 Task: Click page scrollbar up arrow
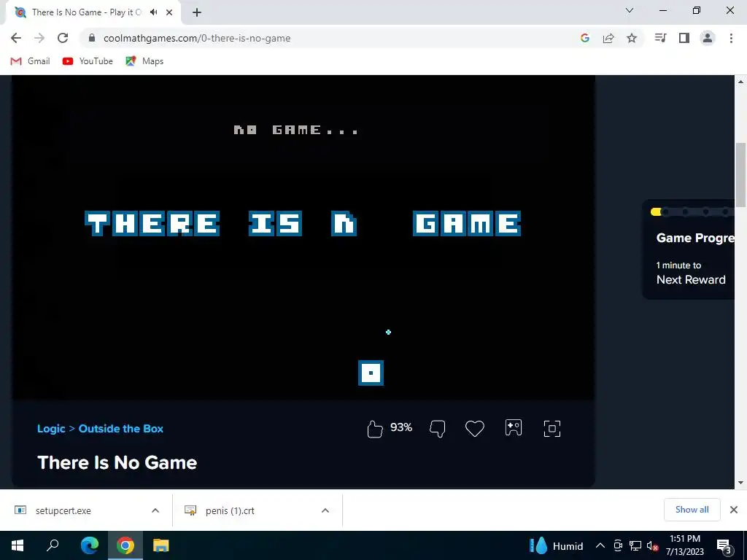click(x=741, y=82)
